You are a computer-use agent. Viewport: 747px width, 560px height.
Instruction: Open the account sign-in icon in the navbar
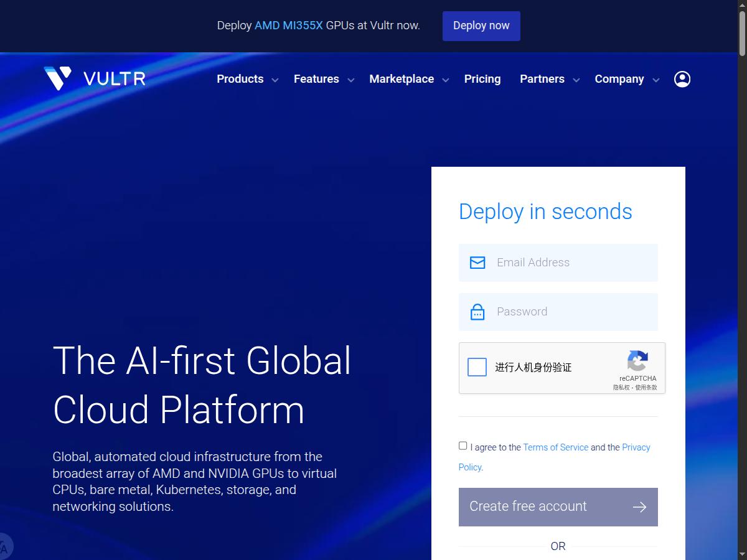click(682, 79)
